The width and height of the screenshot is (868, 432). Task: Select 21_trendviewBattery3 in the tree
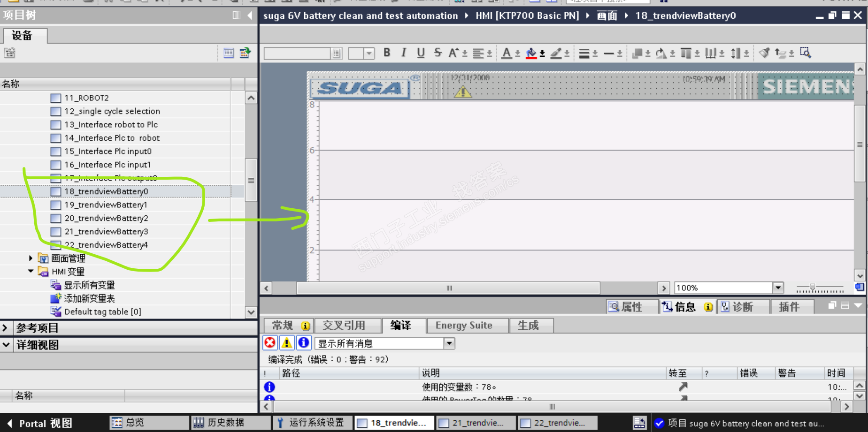[107, 231]
